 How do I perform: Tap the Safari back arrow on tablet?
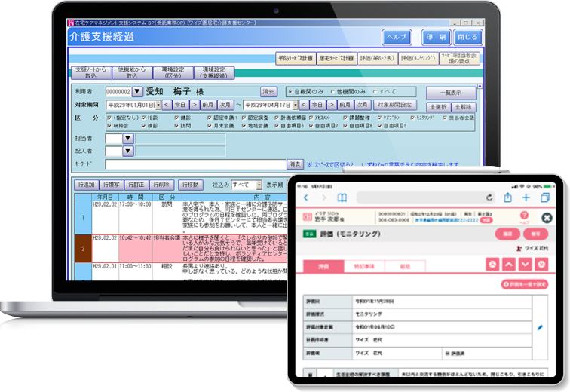pyautogui.click(x=305, y=198)
